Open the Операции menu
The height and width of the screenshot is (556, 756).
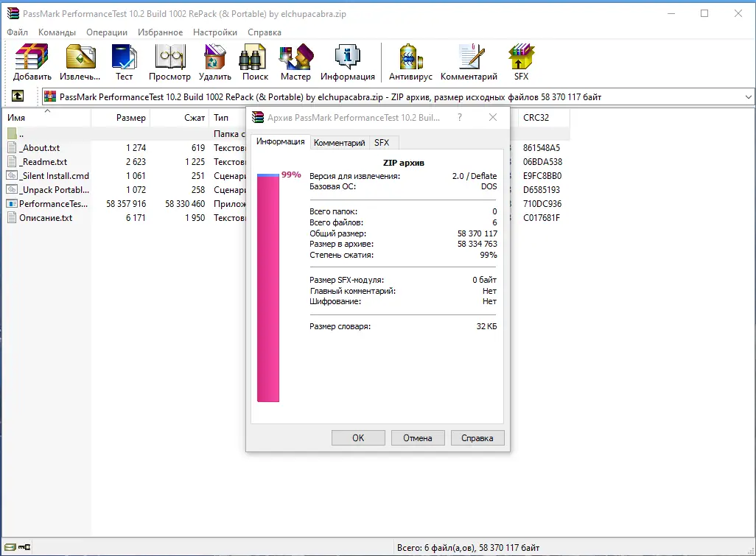pyautogui.click(x=107, y=32)
